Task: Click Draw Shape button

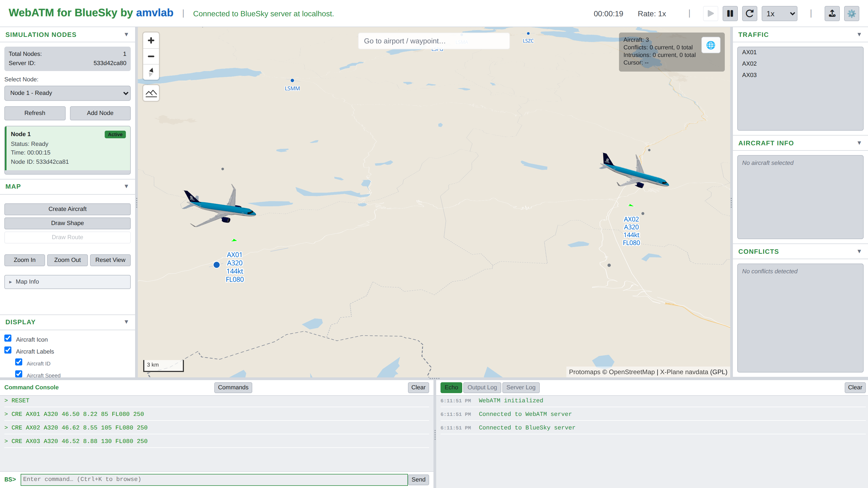Action: [67, 223]
